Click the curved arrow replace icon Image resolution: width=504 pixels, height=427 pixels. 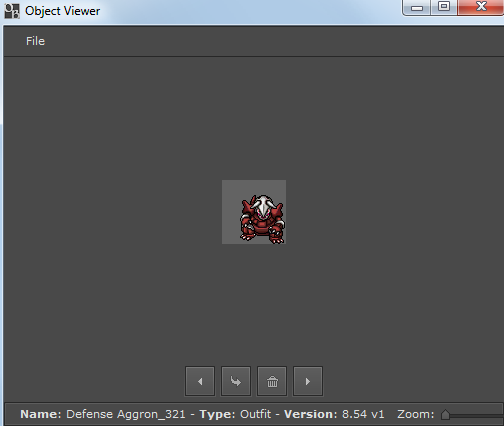pyautogui.click(x=236, y=381)
